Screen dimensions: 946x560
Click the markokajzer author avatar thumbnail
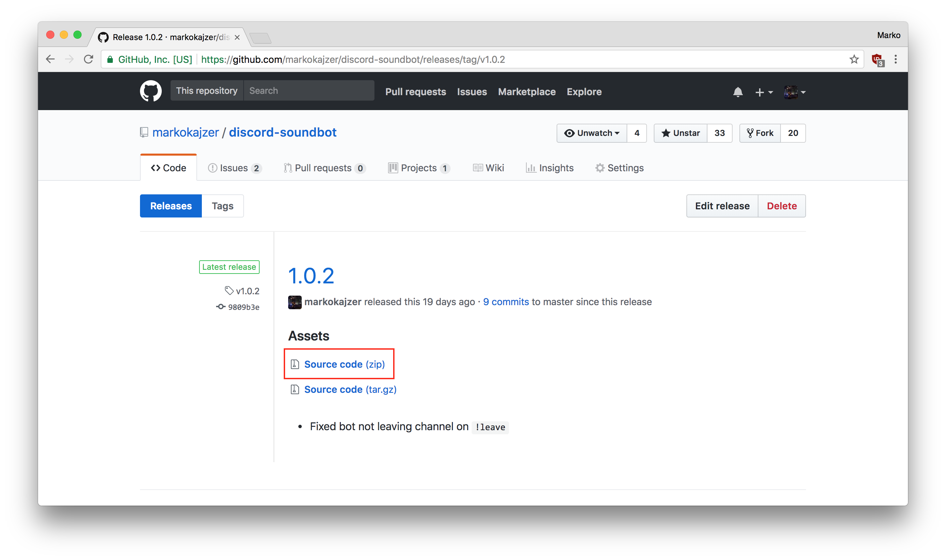295,302
